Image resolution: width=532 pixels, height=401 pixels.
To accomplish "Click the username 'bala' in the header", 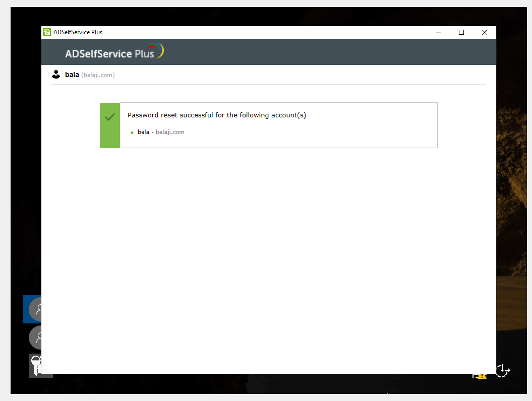I will (x=72, y=75).
